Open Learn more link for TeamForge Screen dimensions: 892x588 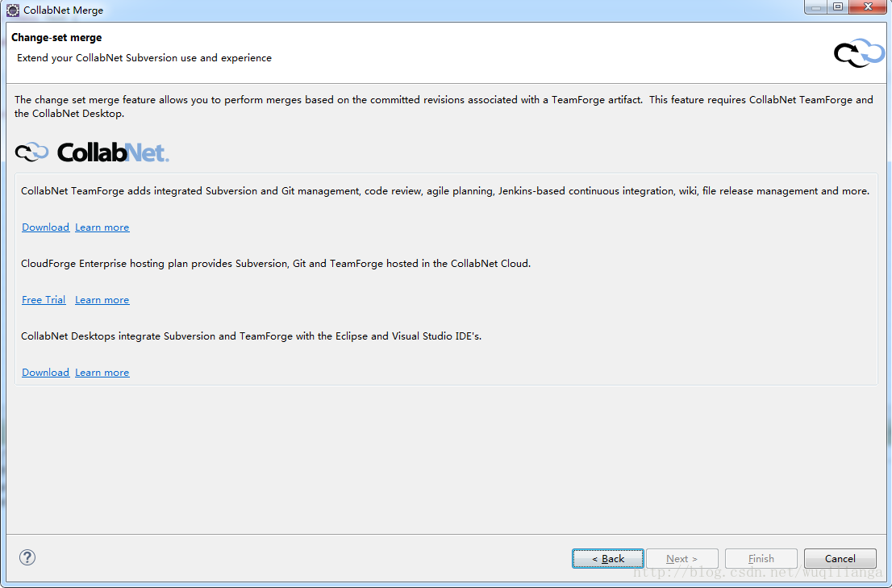coord(102,227)
